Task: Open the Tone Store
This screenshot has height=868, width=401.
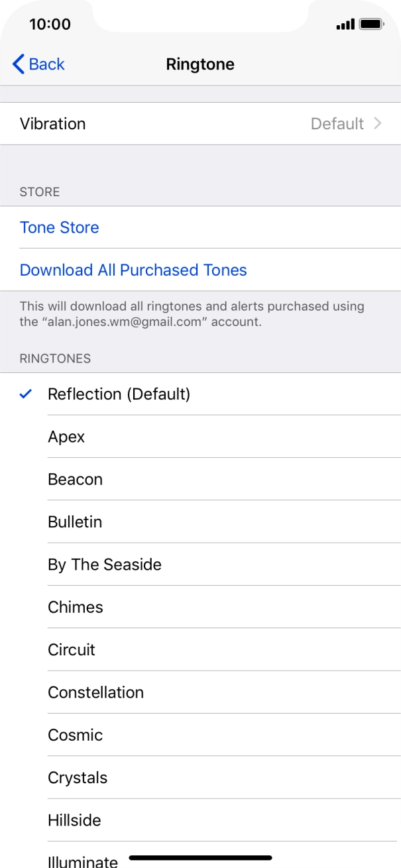Action: tap(59, 227)
